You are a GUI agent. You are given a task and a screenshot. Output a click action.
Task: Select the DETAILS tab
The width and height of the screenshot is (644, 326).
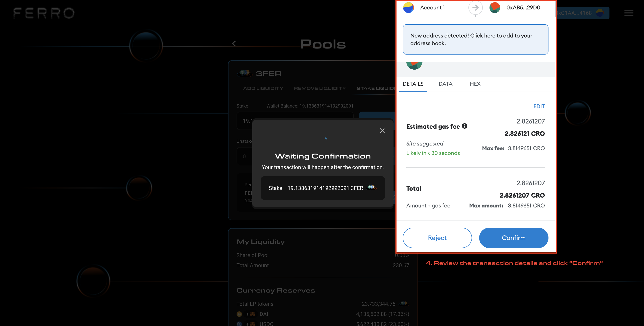(413, 84)
